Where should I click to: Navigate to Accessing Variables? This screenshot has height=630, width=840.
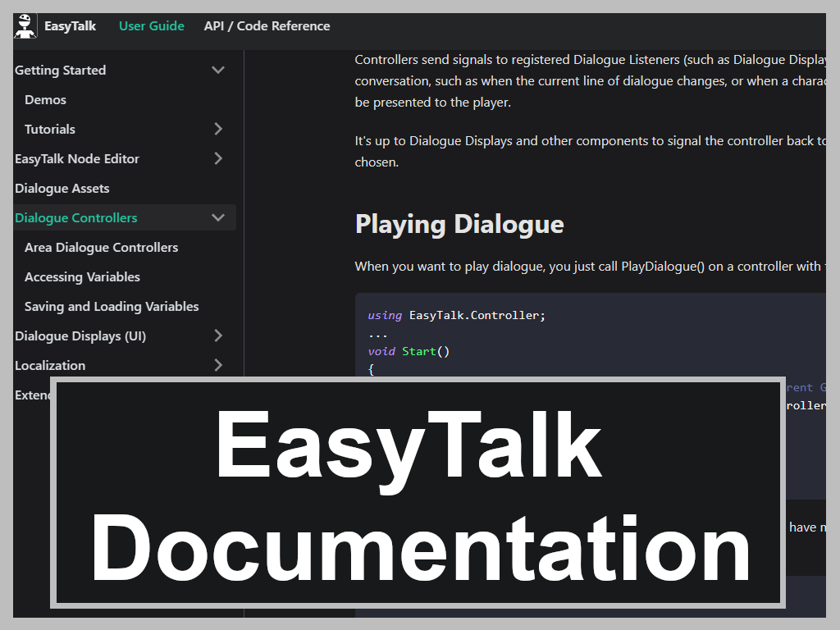point(83,277)
